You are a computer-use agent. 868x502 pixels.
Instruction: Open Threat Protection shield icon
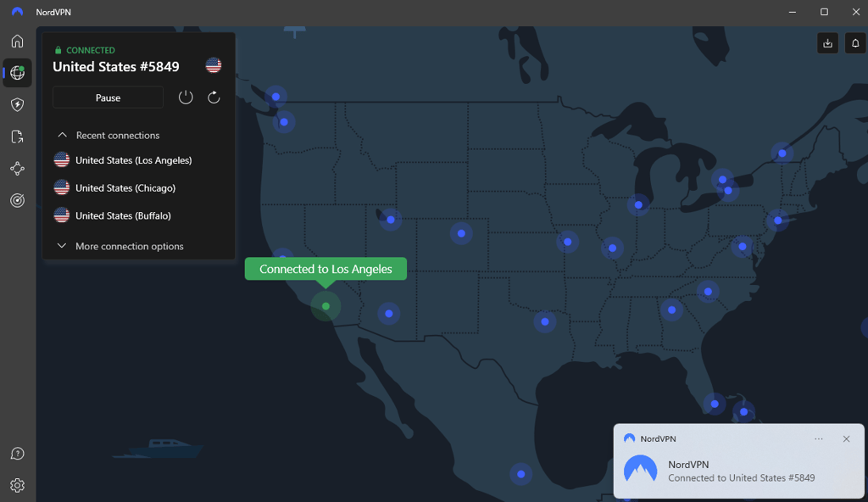click(x=17, y=104)
